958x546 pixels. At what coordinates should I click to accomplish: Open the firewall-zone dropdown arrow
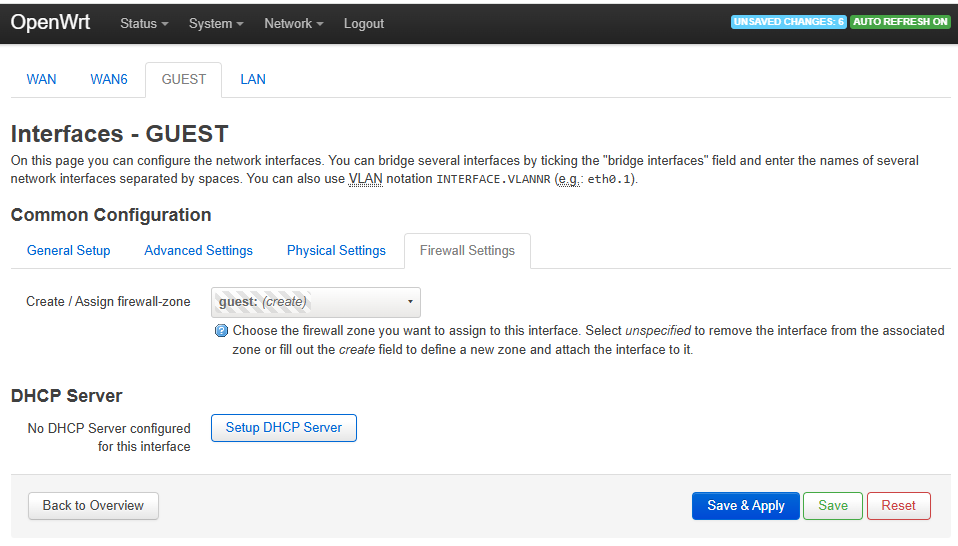click(410, 302)
